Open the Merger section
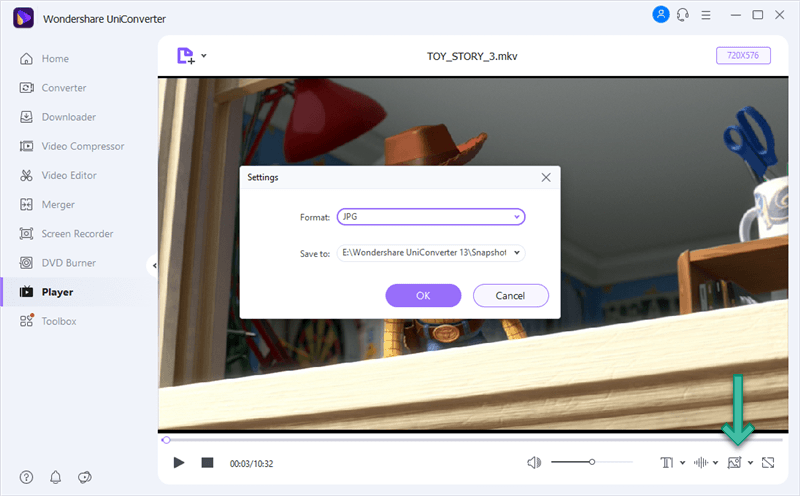The height and width of the screenshot is (496, 800). (x=47, y=204)
